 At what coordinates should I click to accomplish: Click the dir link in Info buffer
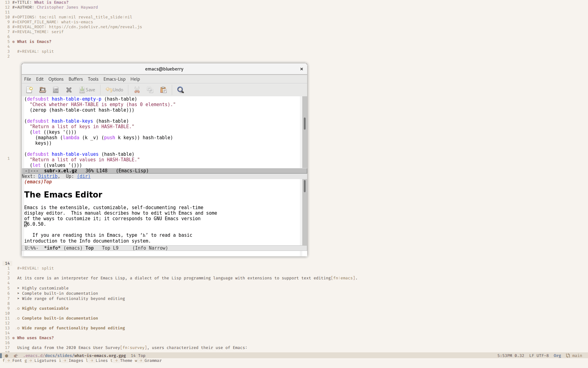(x=83, y=176)
